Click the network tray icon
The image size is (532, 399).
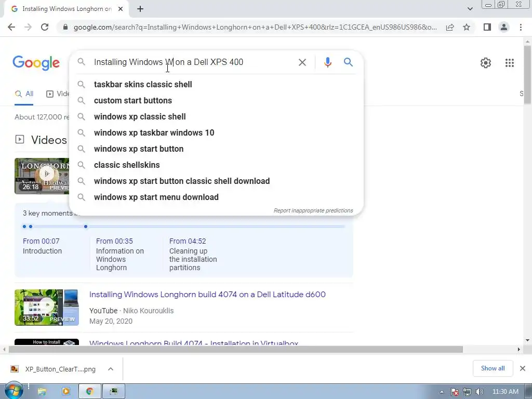coord(467,392)
